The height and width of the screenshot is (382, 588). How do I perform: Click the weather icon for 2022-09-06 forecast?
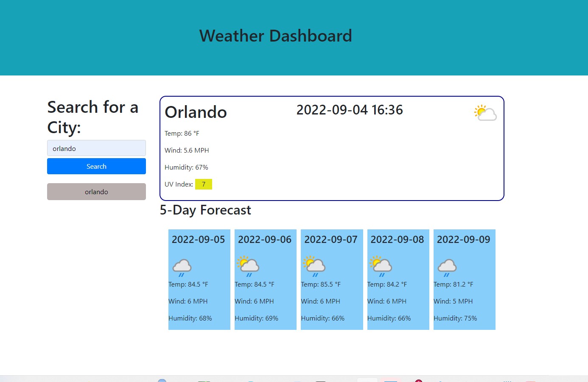(x=248, y=266)
